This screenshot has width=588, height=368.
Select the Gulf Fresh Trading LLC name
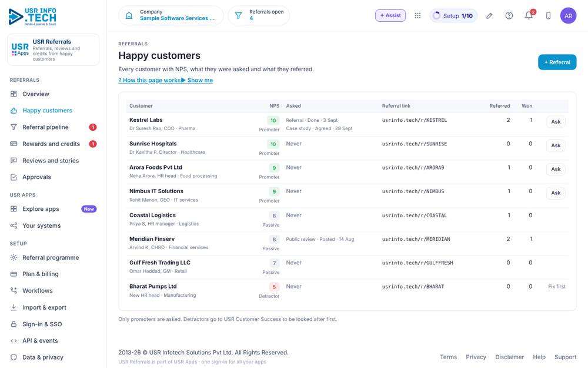[x=160, y=263]
